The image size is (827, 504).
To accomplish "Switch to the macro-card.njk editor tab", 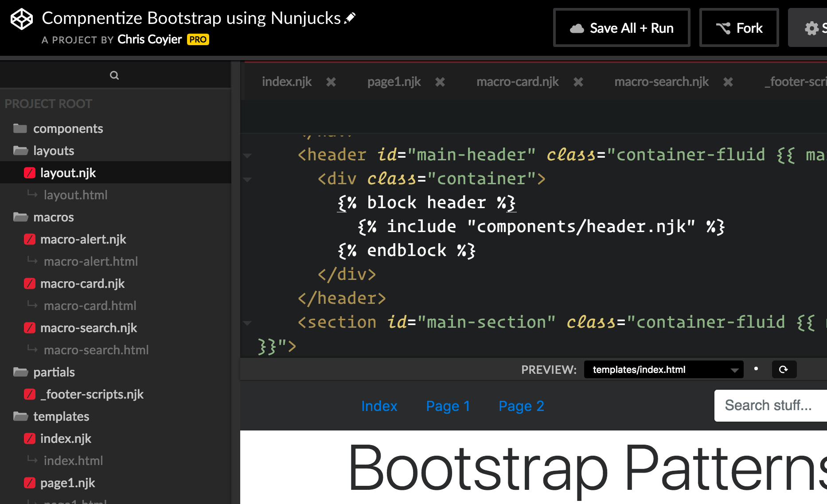I will tap(518, 81).
